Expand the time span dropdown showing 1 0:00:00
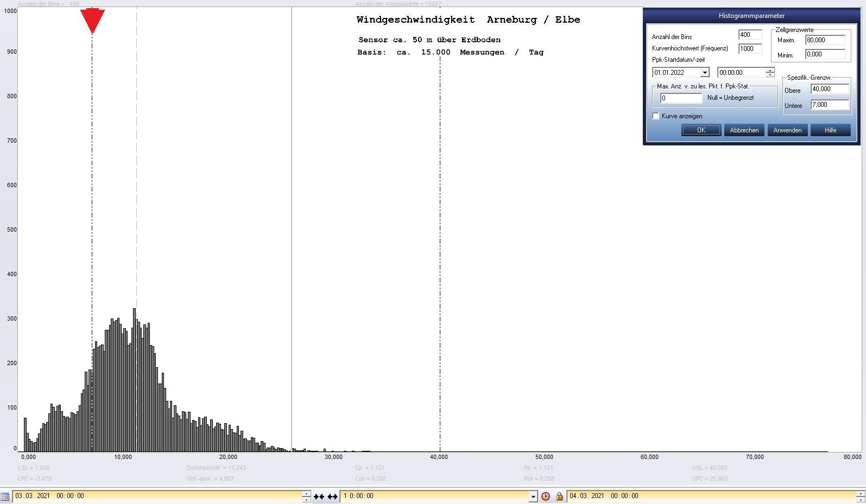Image resolution: width=866 pixels, height=504 pixels. point(533,496)
